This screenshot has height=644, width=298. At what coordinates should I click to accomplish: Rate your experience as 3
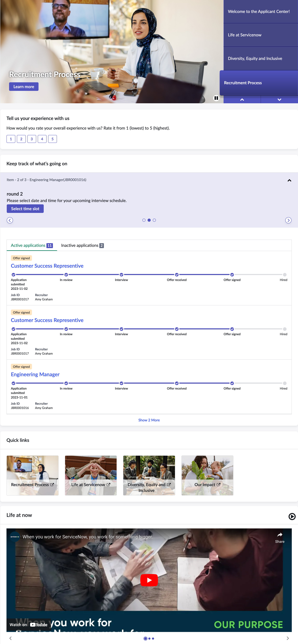coord(32,139)
